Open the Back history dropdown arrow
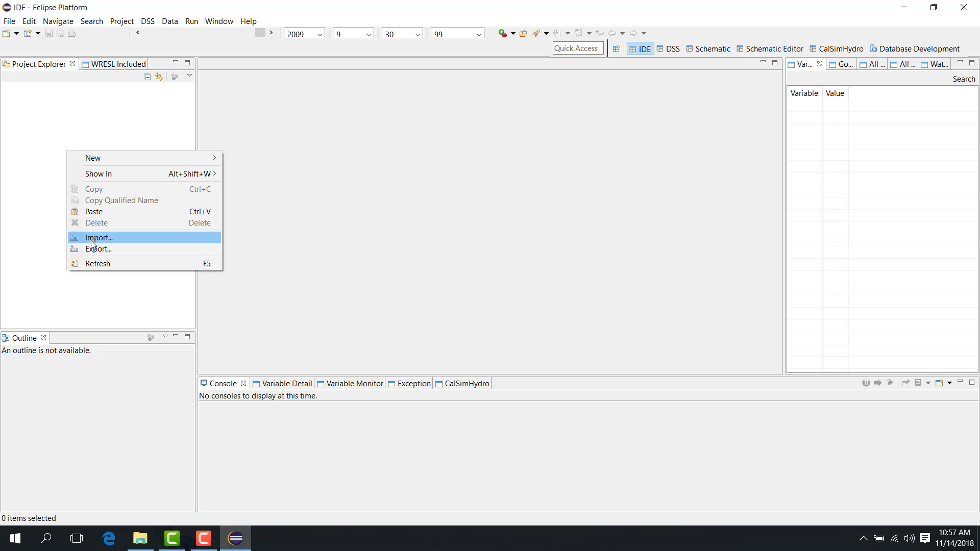Screen dimensions: 980x551 (622, 34)
